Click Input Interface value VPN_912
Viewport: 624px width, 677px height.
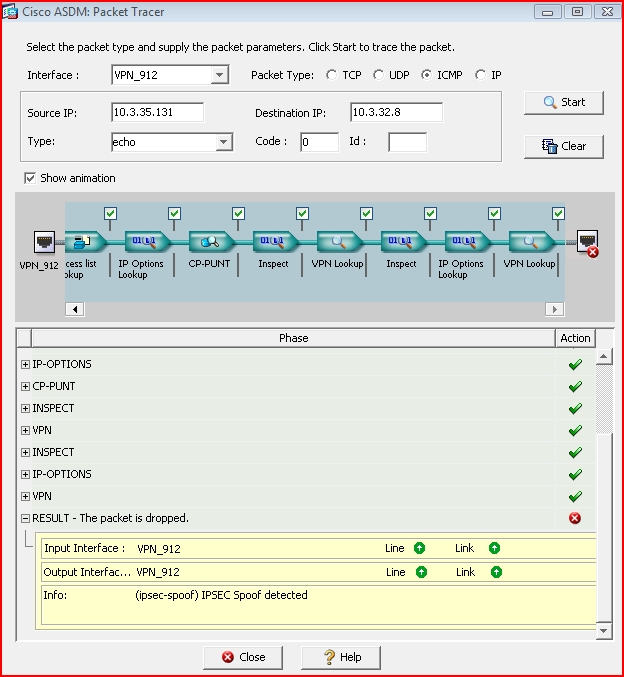159,549
